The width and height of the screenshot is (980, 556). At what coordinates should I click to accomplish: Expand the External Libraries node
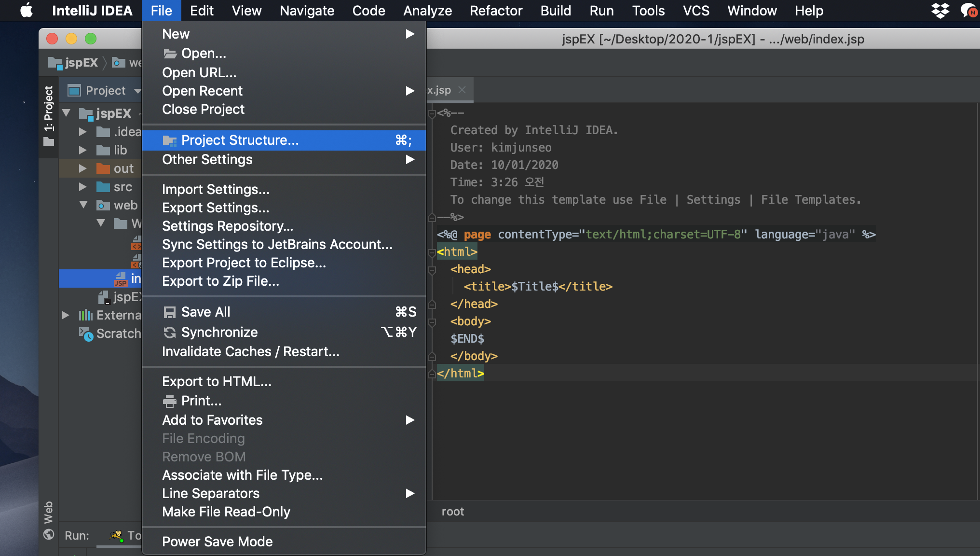pos(65,315)
